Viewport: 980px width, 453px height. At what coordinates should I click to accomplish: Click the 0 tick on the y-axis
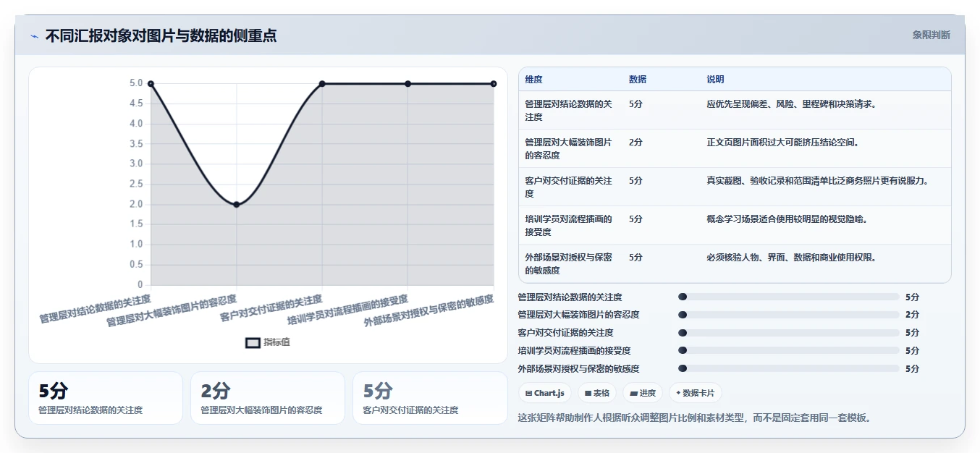pos(140,284)
